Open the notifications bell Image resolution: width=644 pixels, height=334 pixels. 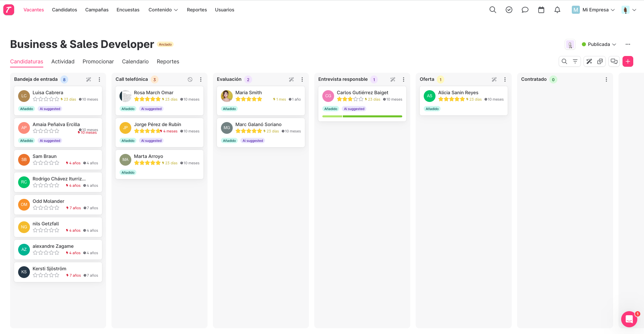[557, 10]
